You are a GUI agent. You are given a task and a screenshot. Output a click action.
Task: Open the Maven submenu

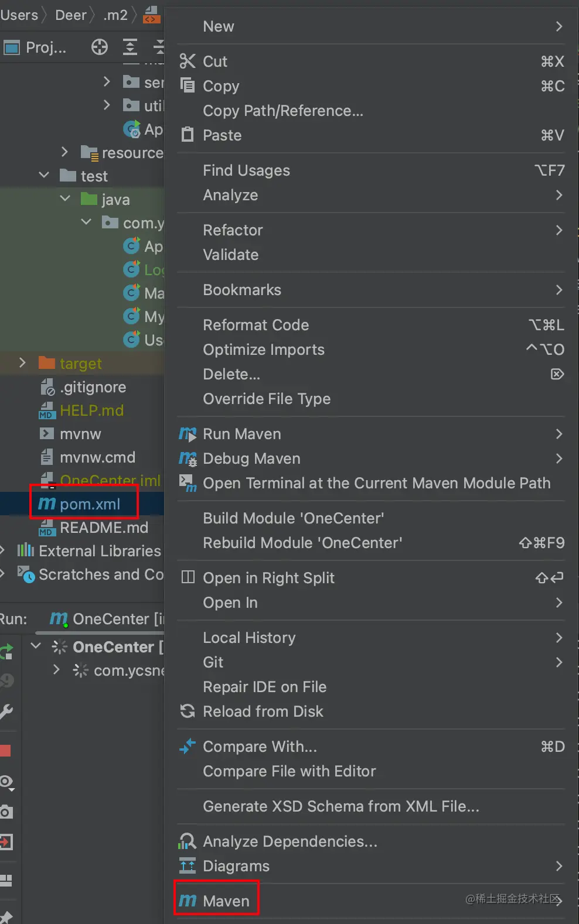[x=226, y=901]
